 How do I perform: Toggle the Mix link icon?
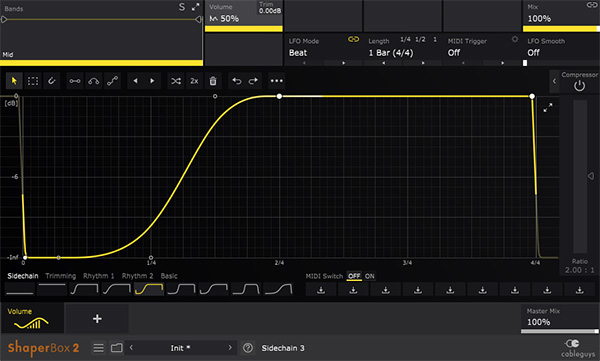pyautogui.click(x=592, y=5)
